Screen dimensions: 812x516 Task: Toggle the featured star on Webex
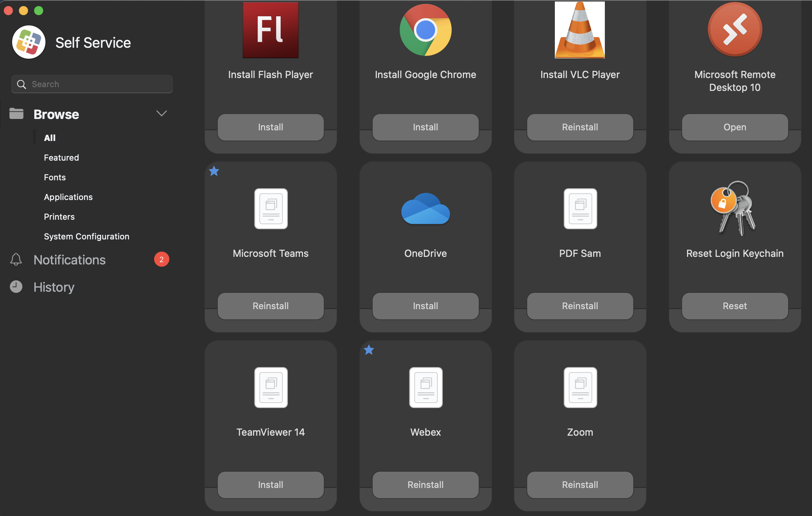tap(369, 350)
